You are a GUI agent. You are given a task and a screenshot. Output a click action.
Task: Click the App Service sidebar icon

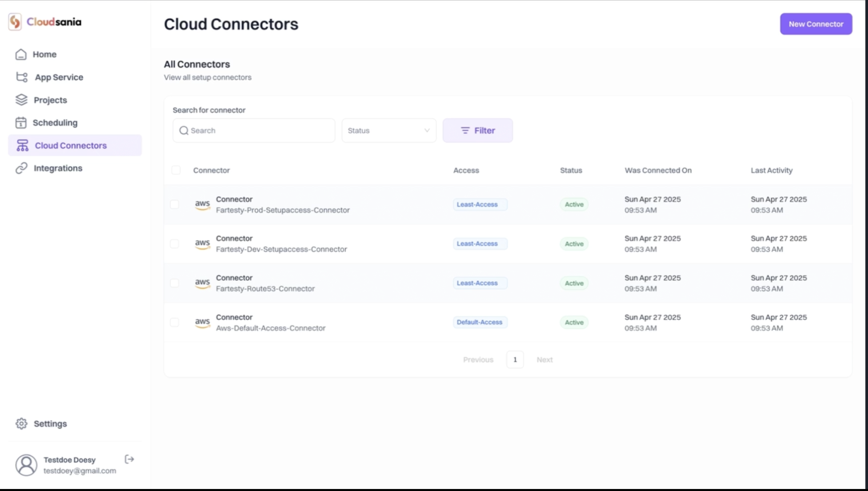coord(22,77)
